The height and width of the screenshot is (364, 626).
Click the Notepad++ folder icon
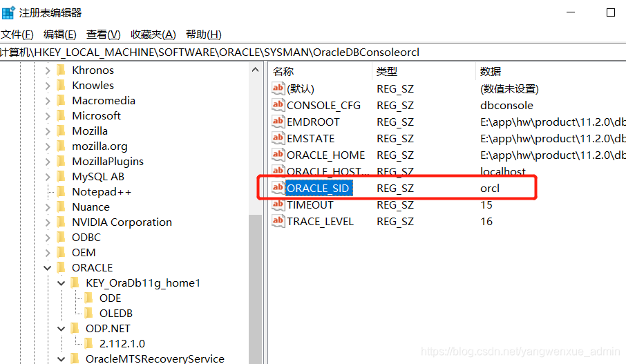(x=61, y=191)
